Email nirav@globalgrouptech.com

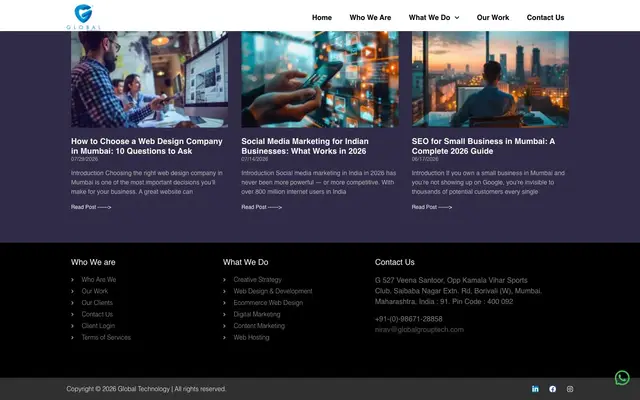(x=419, y=329)
